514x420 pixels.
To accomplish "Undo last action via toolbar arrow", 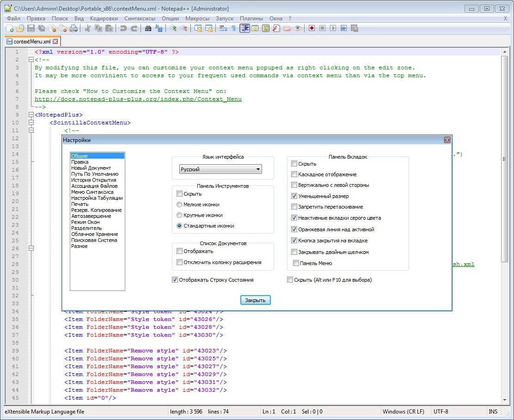I will pyautogui.click(x=123, y=29).
